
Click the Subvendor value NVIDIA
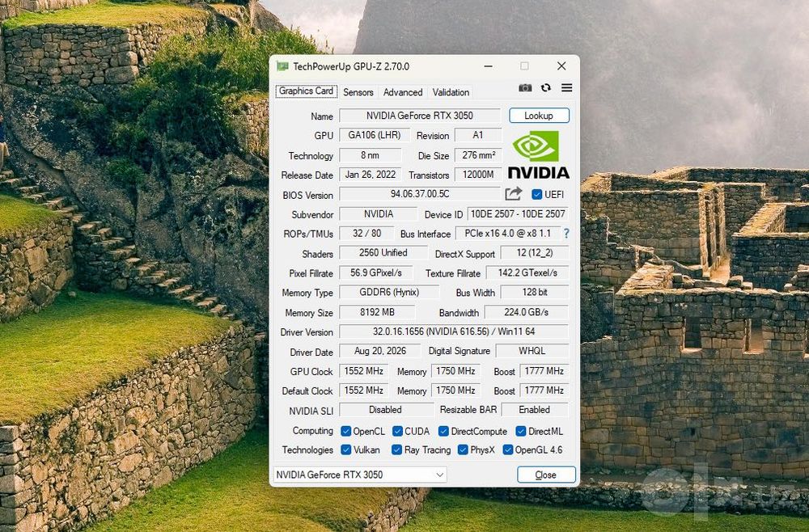pyautogui.click(x=378, y=214)
